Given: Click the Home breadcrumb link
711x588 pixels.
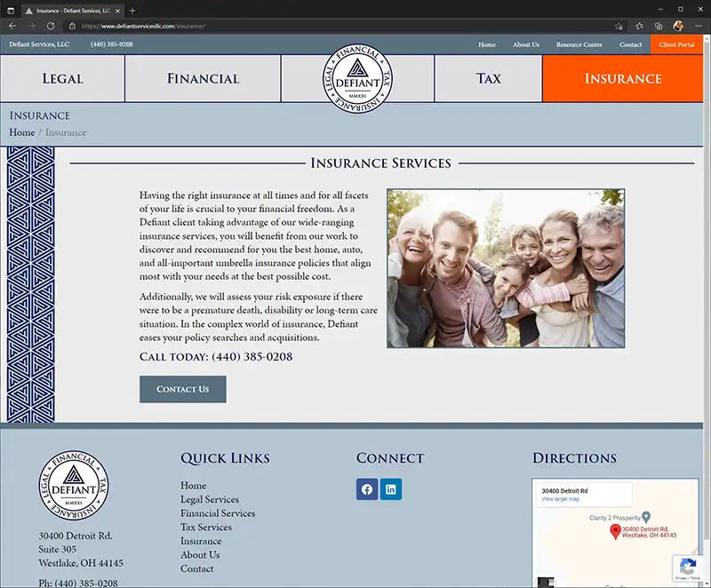Looking at the screenshot, I should [21, 132].
